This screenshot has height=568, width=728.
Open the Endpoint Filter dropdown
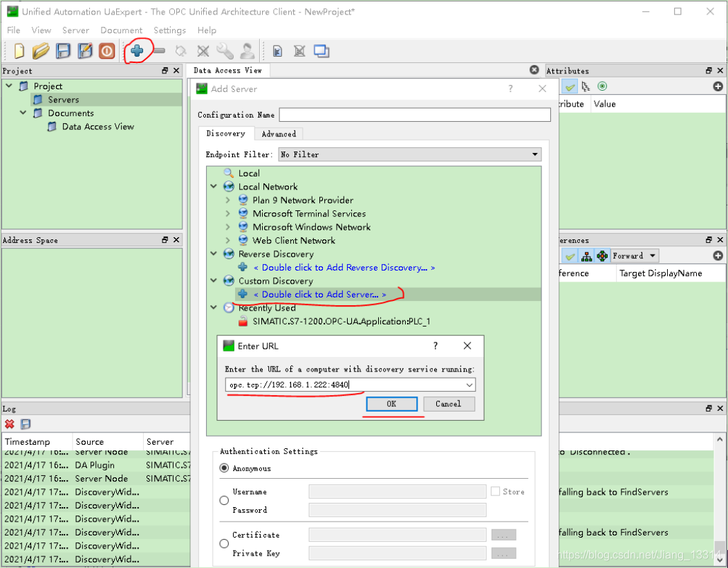pyautogui.click(x=409, y=154)
